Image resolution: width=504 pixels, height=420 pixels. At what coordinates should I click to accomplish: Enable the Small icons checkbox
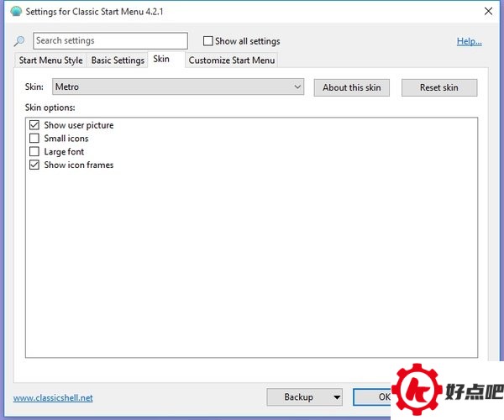click(x=34, y=139)
